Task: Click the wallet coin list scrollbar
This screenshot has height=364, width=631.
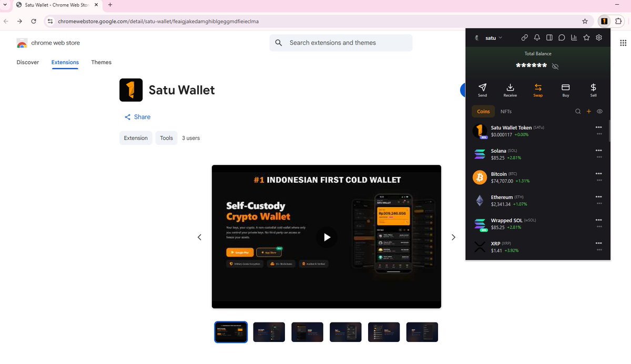Action: (609, 131)
